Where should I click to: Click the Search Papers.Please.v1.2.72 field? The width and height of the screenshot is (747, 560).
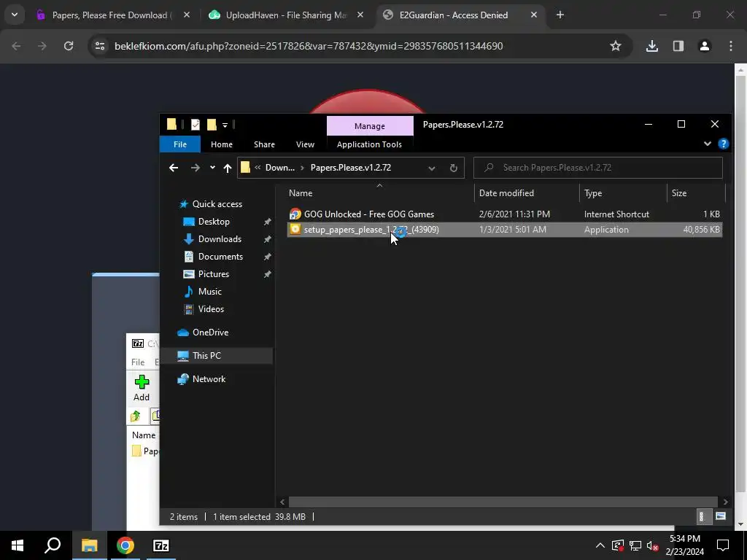(x=598, y=168)
